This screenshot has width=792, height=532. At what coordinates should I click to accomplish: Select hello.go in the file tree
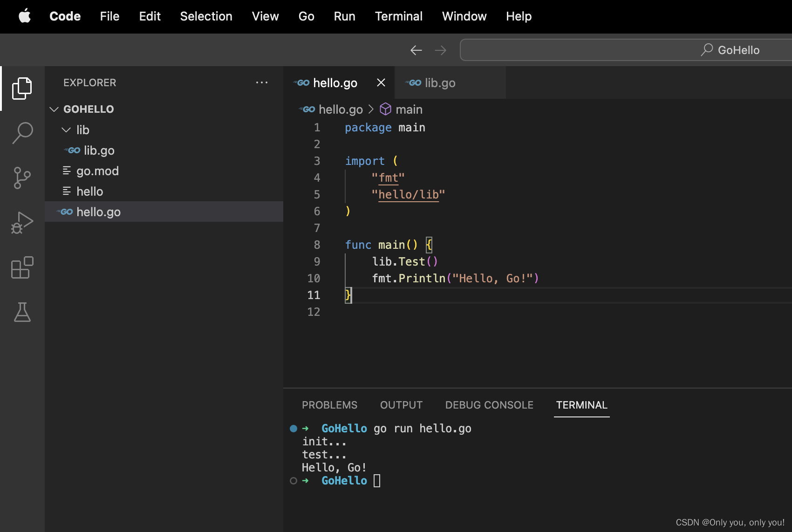164,211
